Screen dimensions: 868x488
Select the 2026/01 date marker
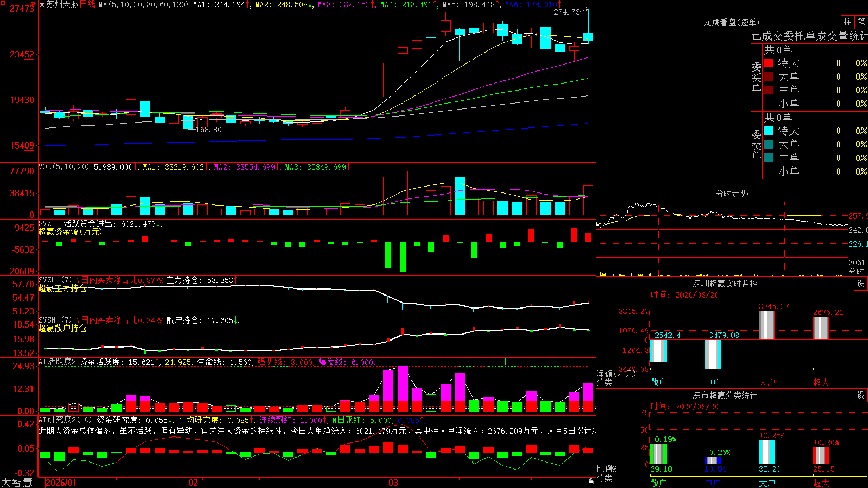pyautogui.click(x=62, y=482)
